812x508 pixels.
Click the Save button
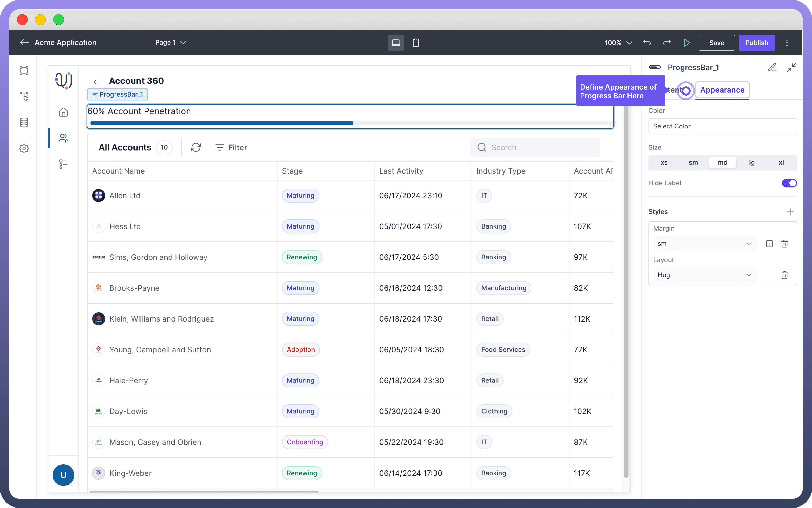click(x=716, y=43)
